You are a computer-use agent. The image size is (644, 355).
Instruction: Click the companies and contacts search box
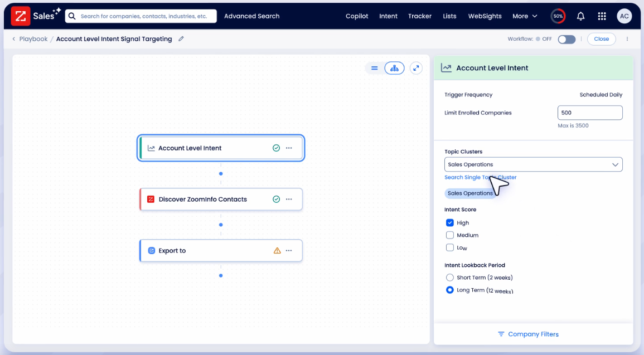click(141, 16)
